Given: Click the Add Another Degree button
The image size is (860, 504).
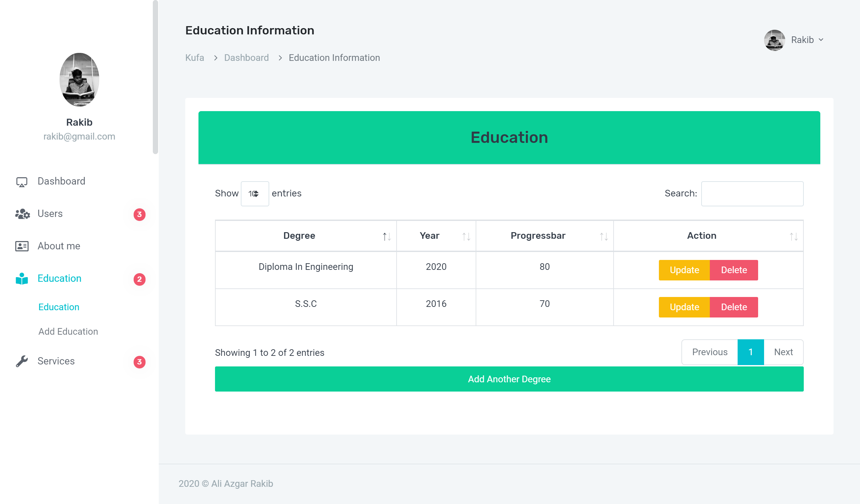Looking at the screenshot, I should point(509,379).
